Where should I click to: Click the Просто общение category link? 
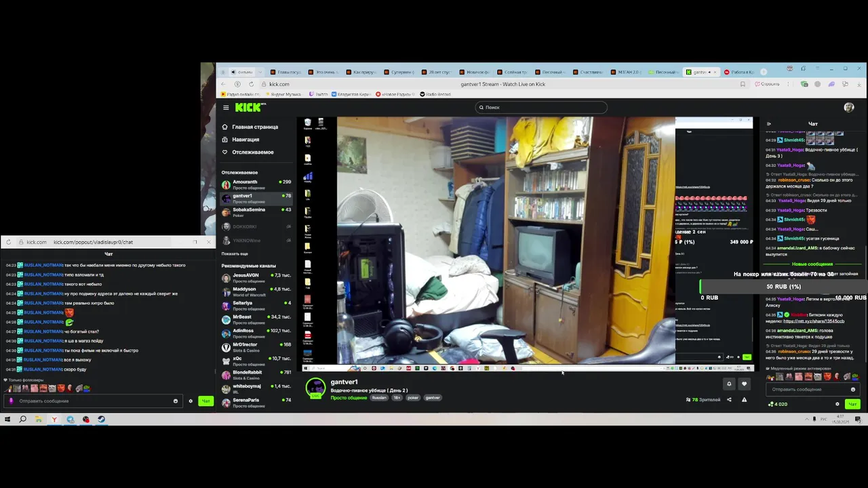pyautogui.click(x=349, y=398)
